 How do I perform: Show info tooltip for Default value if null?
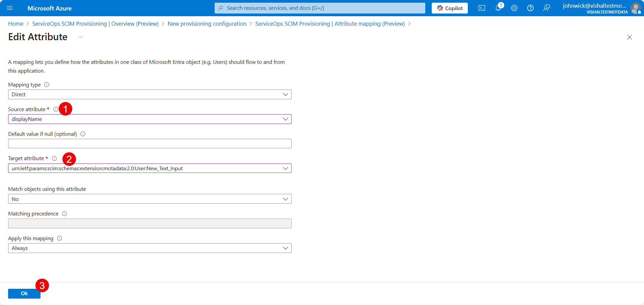pyautogui.click(x=83, y=134)
